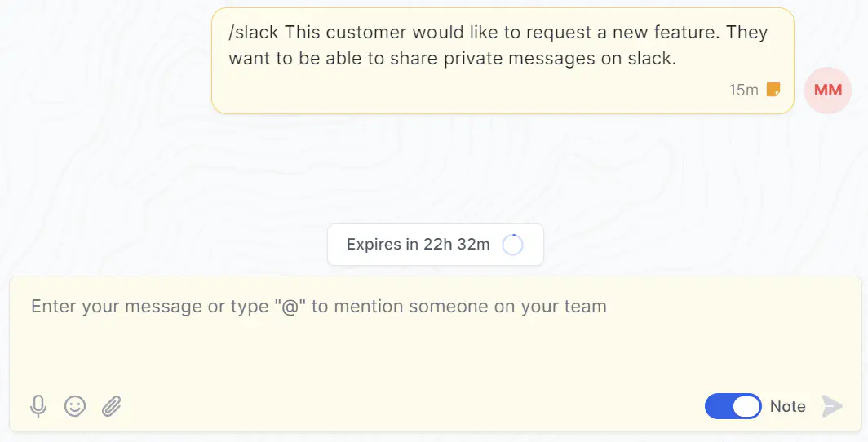Send the message with the paper plane icon

pyautogui.click(x=832, y=406)
